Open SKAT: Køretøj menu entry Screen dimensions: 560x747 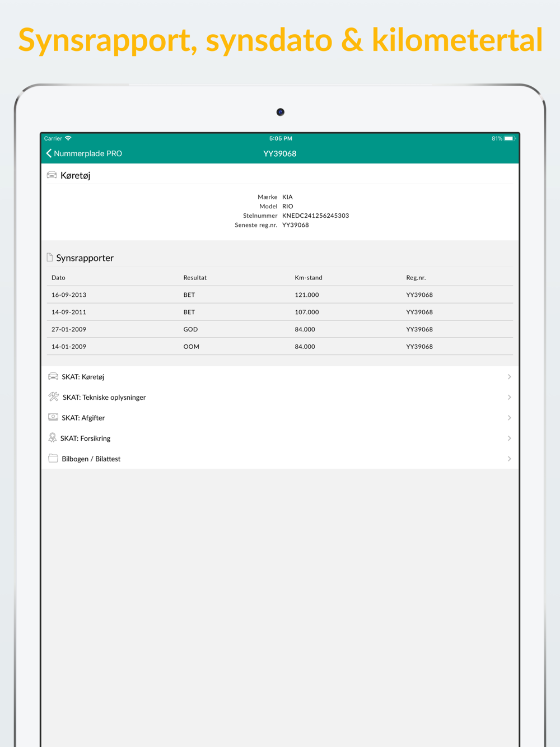(280, 377)
